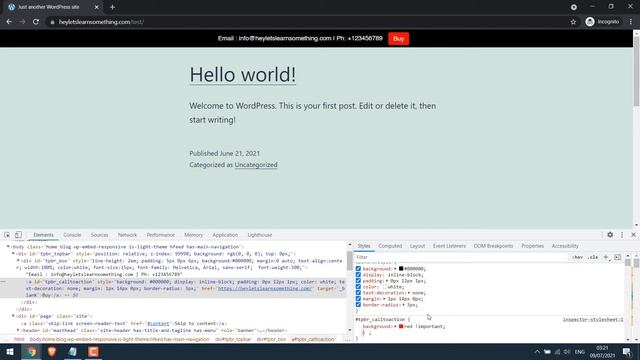
Task: Switch to the Network tab
Action: click(127, 235)
